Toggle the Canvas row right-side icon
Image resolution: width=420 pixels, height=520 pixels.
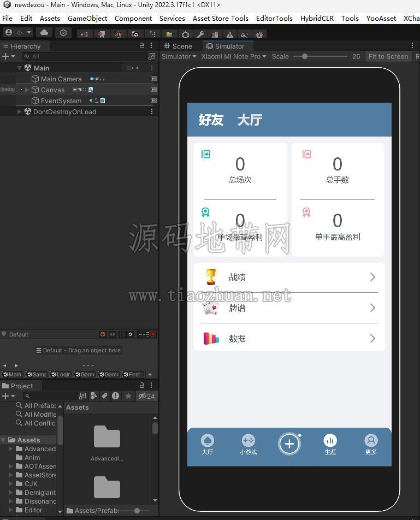154,90
